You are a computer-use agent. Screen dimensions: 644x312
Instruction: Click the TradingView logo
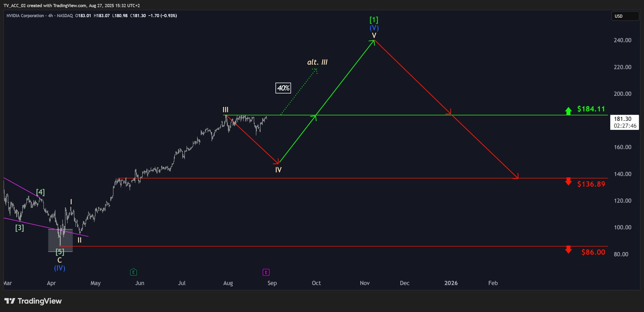[x=33, y=301]
